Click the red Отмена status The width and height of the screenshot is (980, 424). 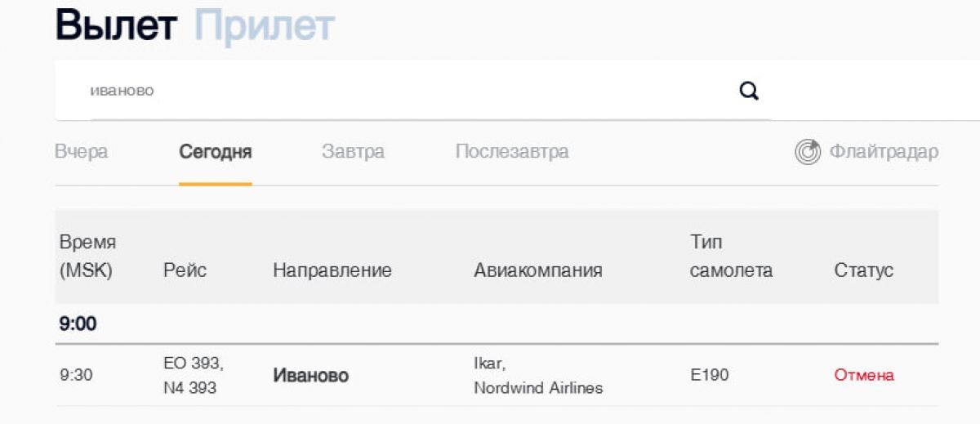tap(864, 376)
